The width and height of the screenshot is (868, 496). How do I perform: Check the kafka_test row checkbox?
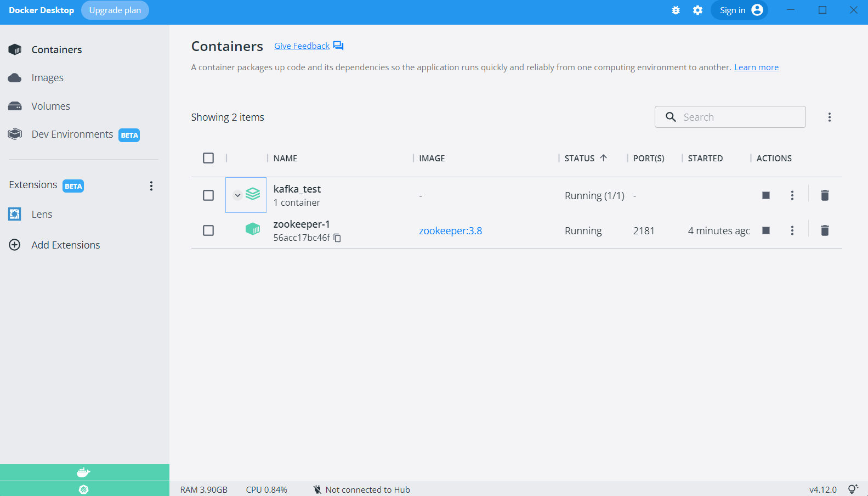click(208, 195)
